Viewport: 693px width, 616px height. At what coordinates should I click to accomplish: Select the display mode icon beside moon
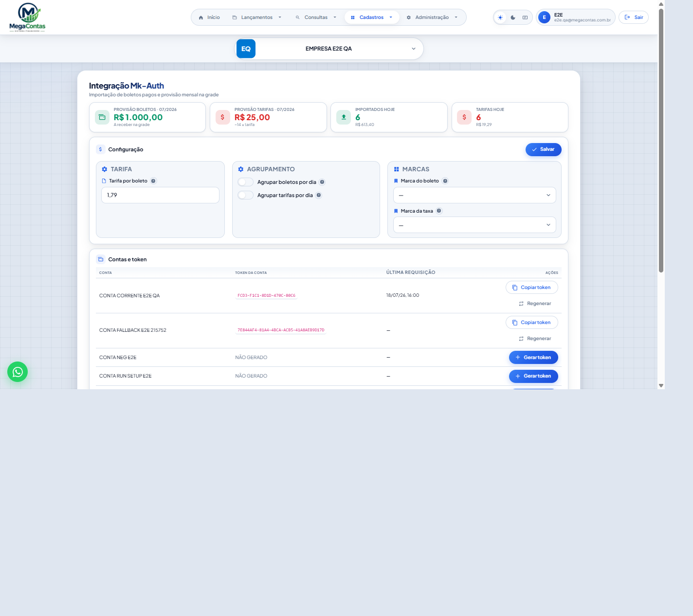coord(525,18)
